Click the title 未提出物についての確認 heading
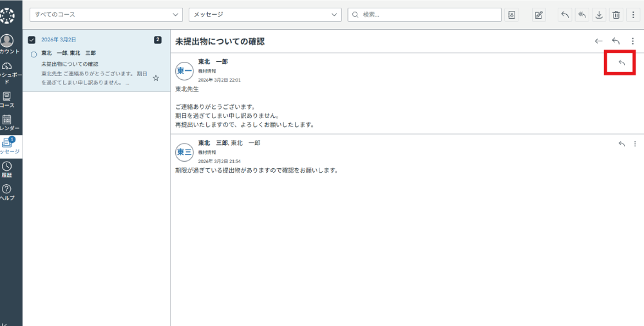644x326 pixels. 220,41
